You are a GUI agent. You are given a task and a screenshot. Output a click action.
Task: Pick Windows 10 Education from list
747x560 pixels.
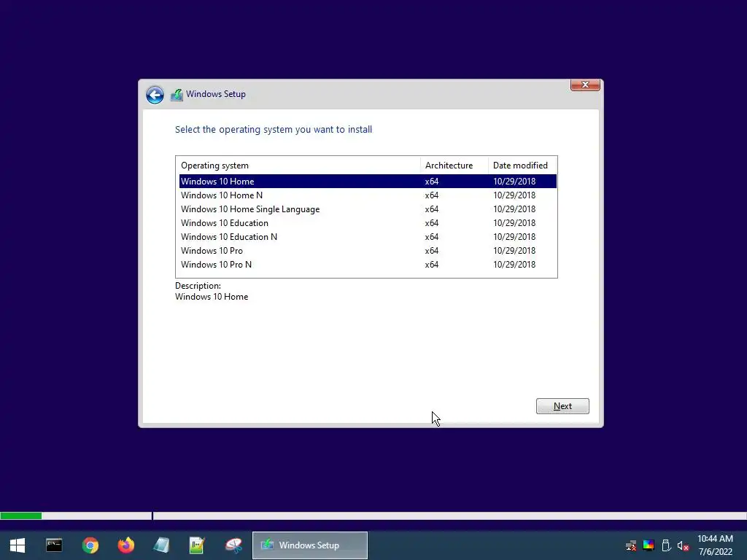click(368, 223)
